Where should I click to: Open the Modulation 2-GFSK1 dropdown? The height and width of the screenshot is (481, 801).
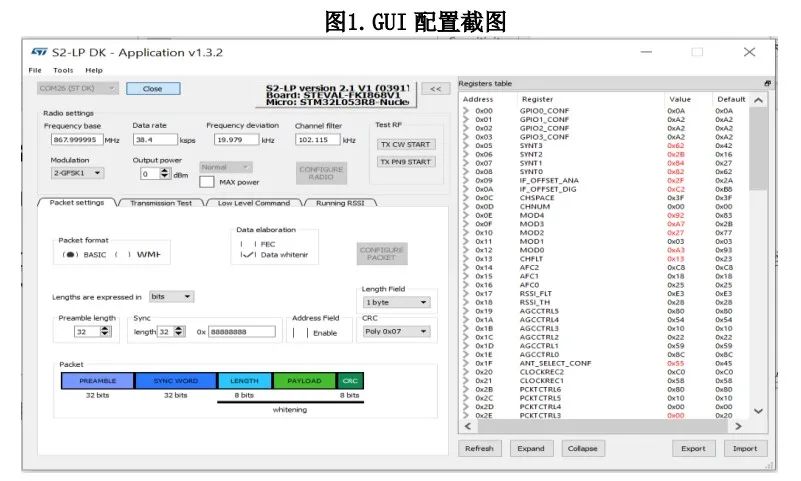(77, 173)
